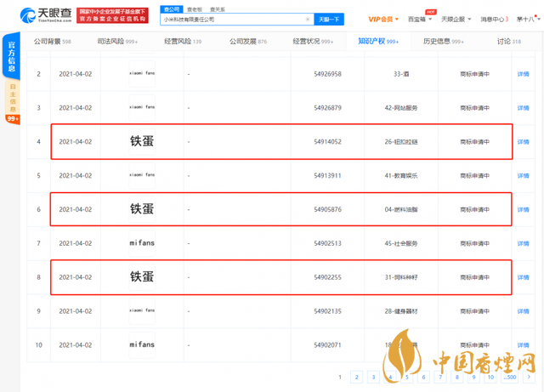Select the 自主信息 side tab
544x392 pixels.
pos(12,99)
